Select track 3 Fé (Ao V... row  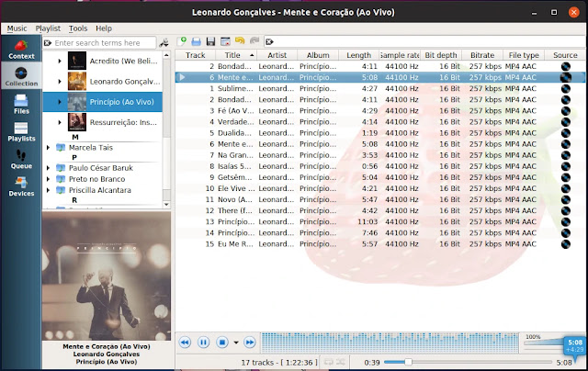[380, 110]
